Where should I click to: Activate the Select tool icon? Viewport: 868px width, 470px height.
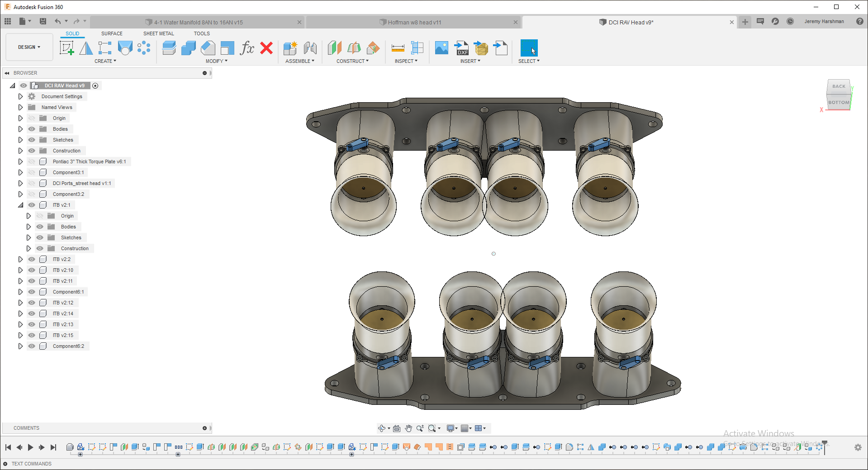tap(529, 48)
